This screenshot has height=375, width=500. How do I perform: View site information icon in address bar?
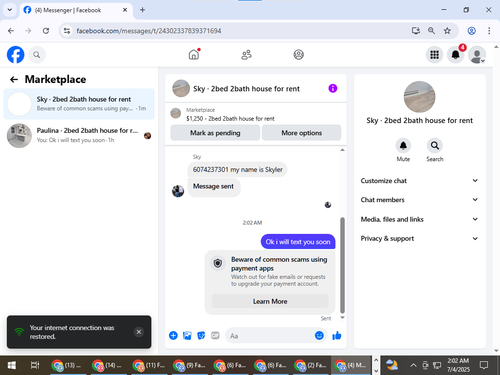[67, 31]
